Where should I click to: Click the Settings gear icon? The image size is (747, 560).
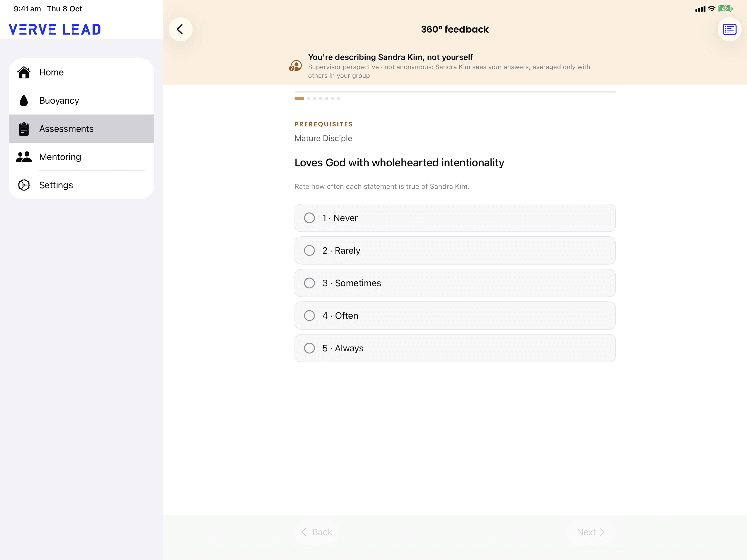coord(24,185)
